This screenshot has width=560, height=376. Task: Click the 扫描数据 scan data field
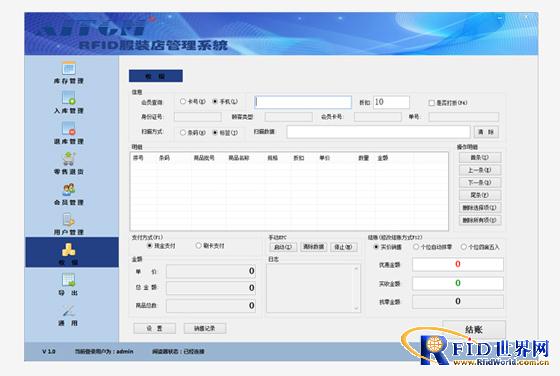[378, 132]
